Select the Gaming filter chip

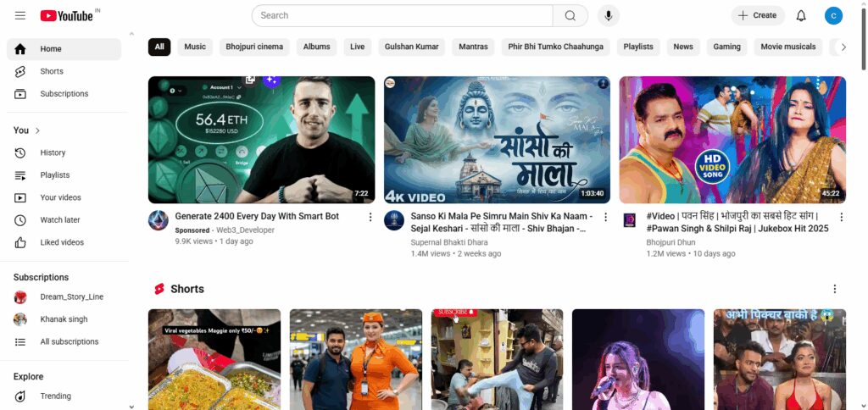[x=726, y=47]
